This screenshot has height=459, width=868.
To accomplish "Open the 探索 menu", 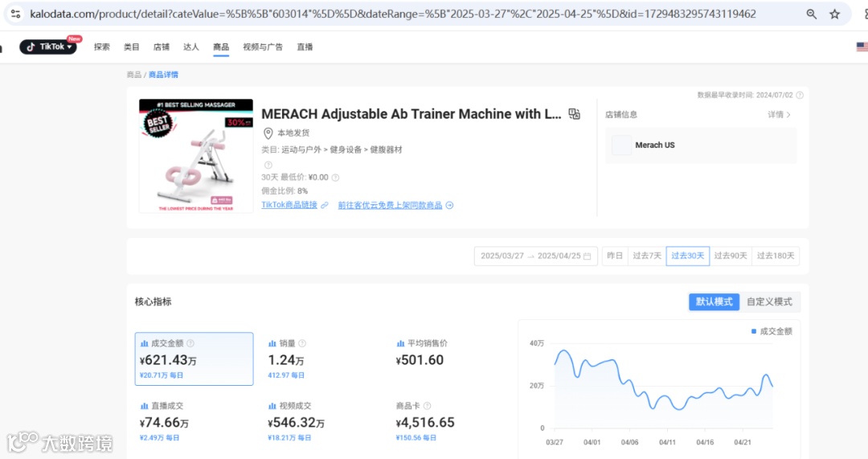I will (102, 47).
